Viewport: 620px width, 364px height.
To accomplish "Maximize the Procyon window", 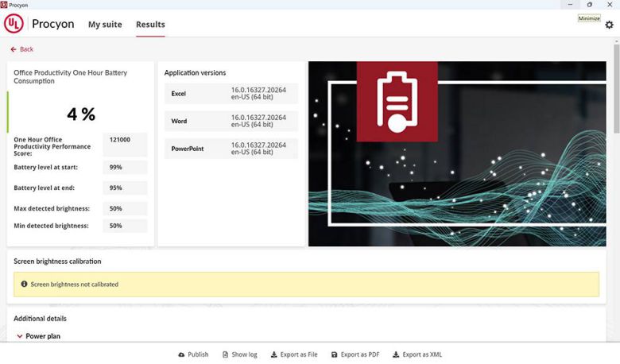I will [589, 5].
